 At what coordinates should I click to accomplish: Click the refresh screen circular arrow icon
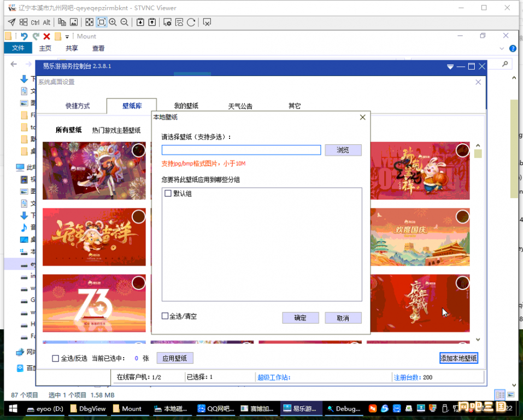(x=191, y=22)
